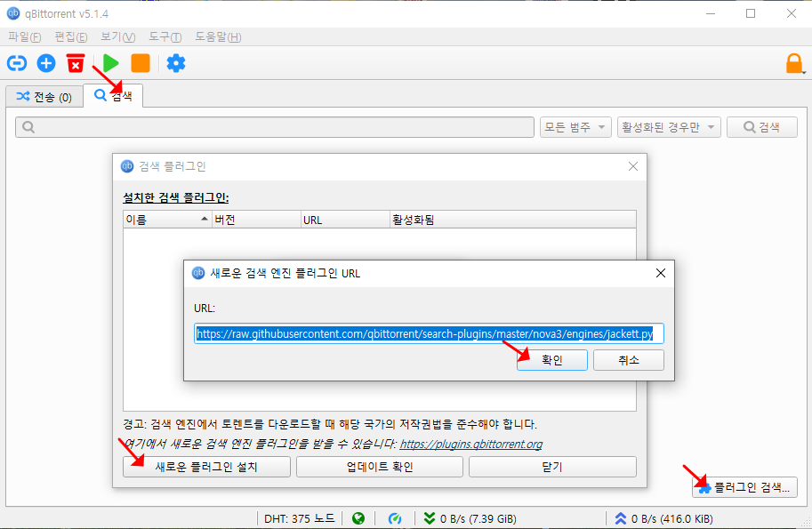Click 확인 to confirm the plugin URL
Screen dimensions: 812x529
click(551, 359)
